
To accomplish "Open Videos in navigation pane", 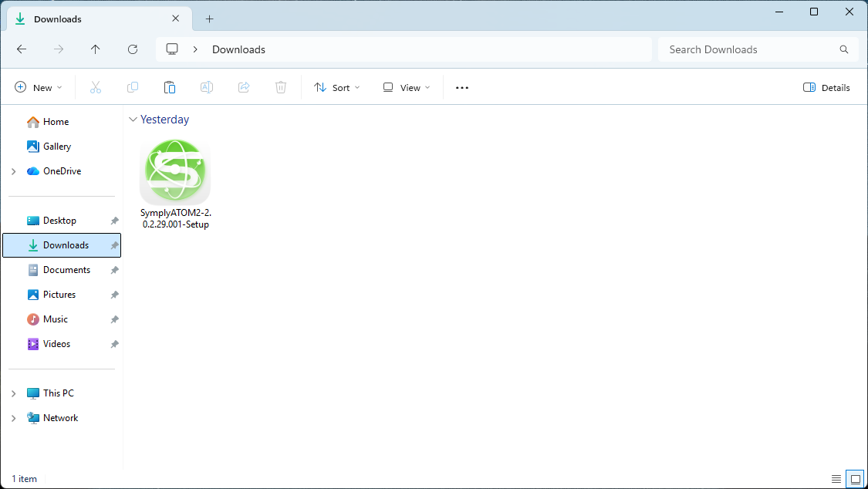I will (x=56, y=343).
